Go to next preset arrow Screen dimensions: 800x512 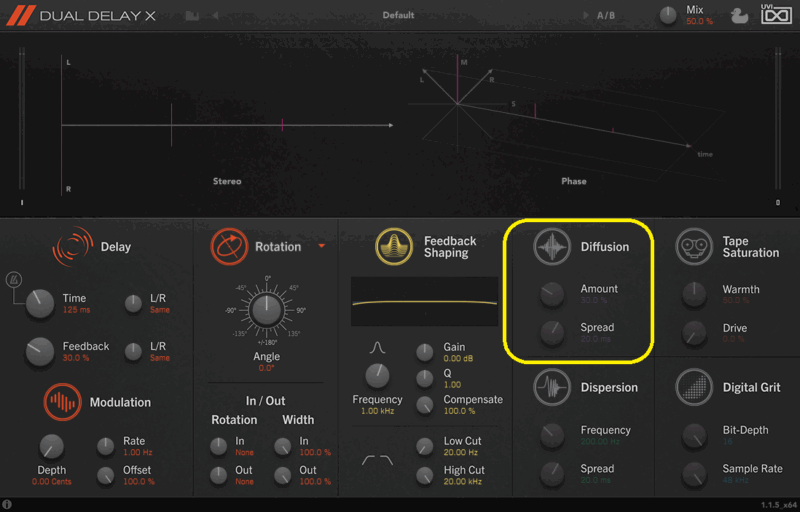[586, 15]
